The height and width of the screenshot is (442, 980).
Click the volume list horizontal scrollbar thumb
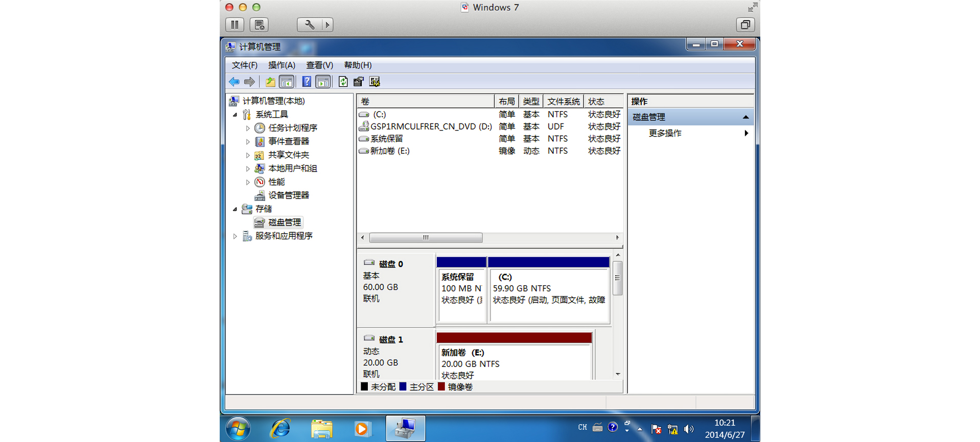coord(426,238)
